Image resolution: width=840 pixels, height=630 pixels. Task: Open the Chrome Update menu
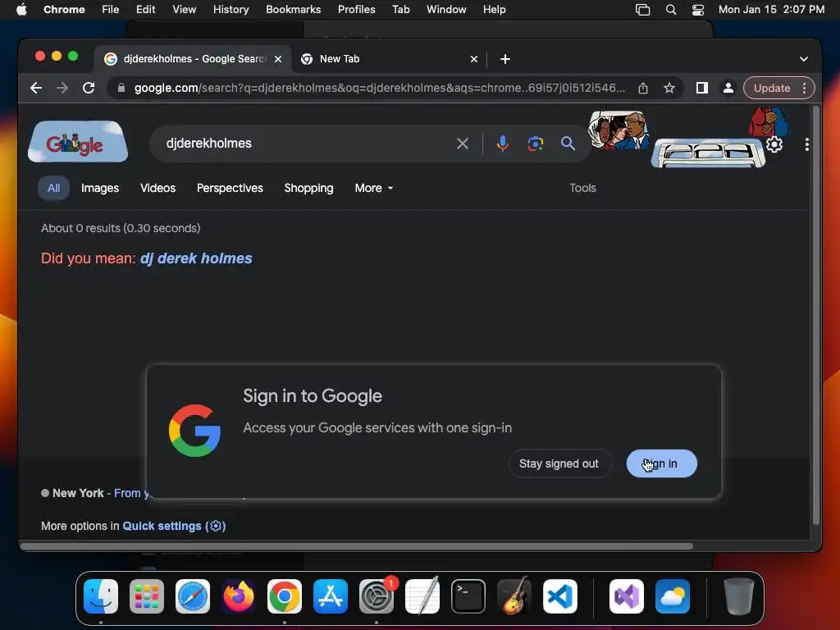tap(779, 88)
